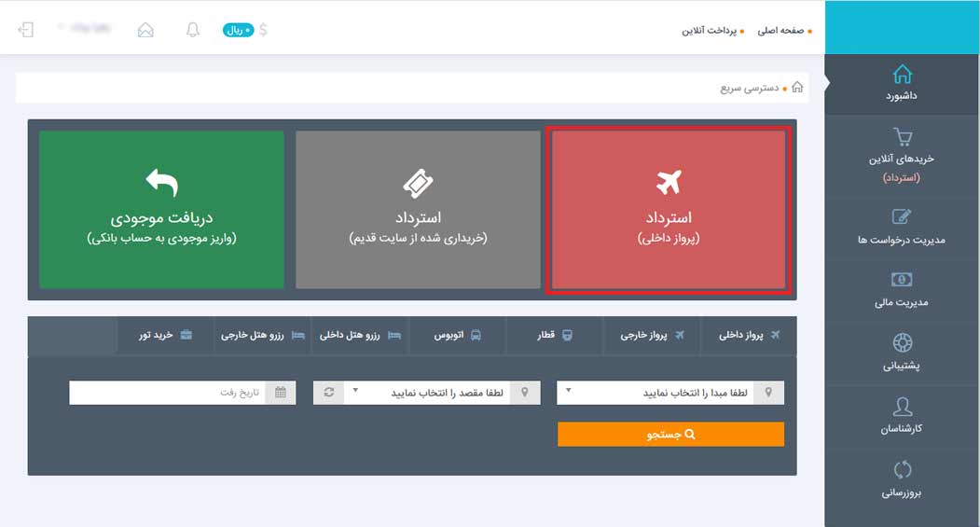This screenshot has width=980, height=527.
Task: Click the dollar sign currency icon
Action: pyautogui.click(x=263, y=30)
